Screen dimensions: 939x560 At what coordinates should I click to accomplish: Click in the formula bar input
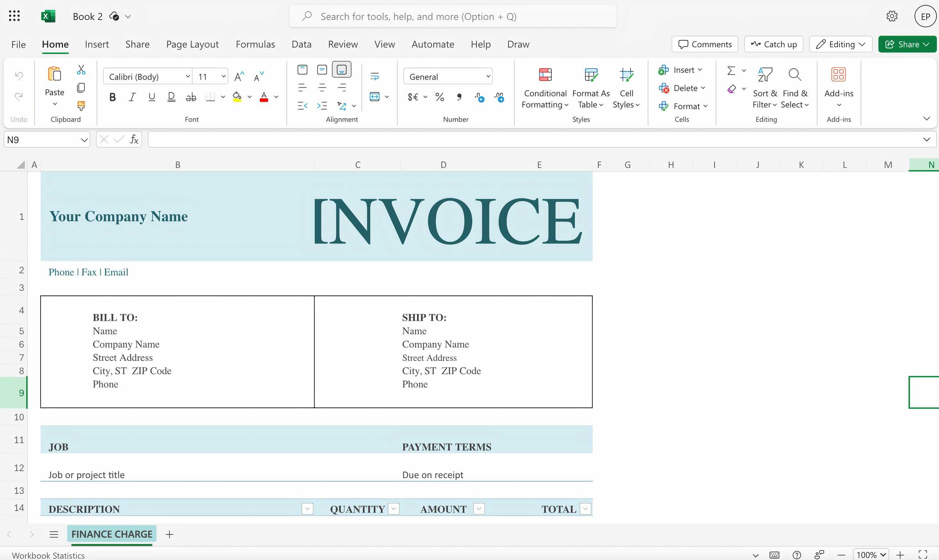(x=534, y=140)
